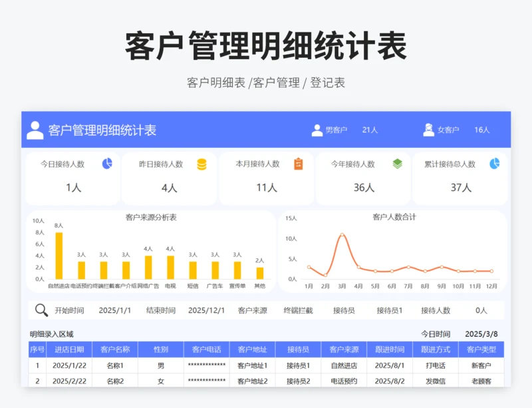Click the green layers icon on 今年接待人数
This screenshot has height=408, width=532.
[x=397, y=164]
